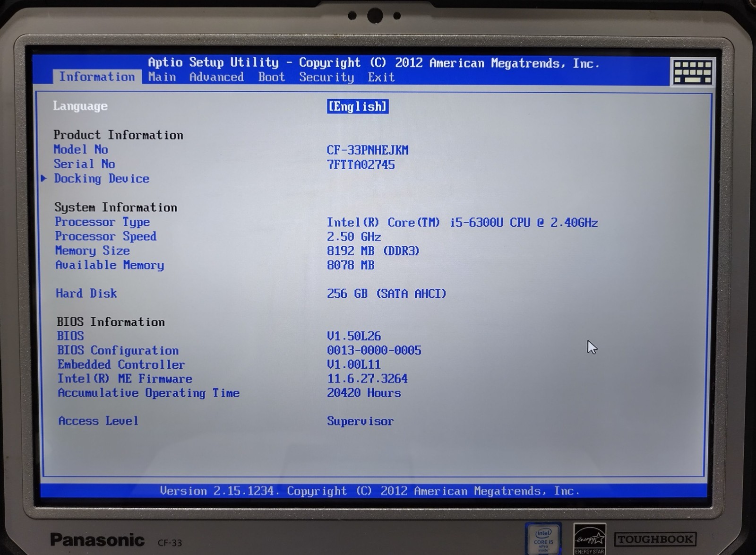The height and width of the screenshot is (555, 756).
Task: Click the Access Level label
Action: [98, 421]
